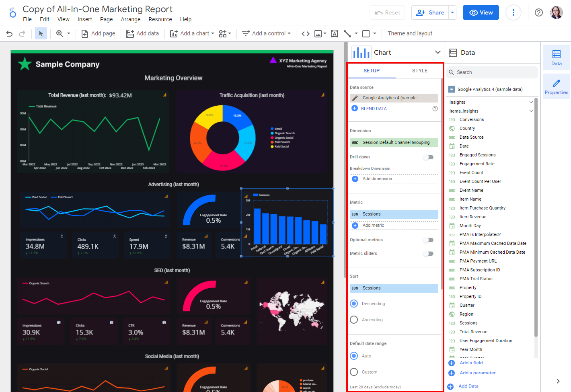The image size is (571, 392).
Task: Click the text box tool icon
Action: pyautogui.click(x=334, y=33)
